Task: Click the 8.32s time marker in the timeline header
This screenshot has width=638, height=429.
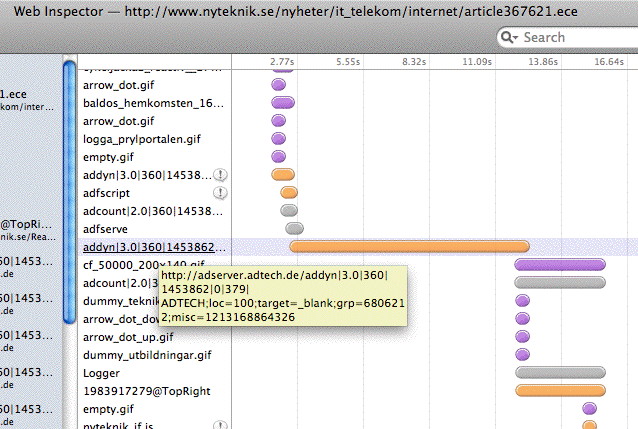Action: click(x=413, y=61)
